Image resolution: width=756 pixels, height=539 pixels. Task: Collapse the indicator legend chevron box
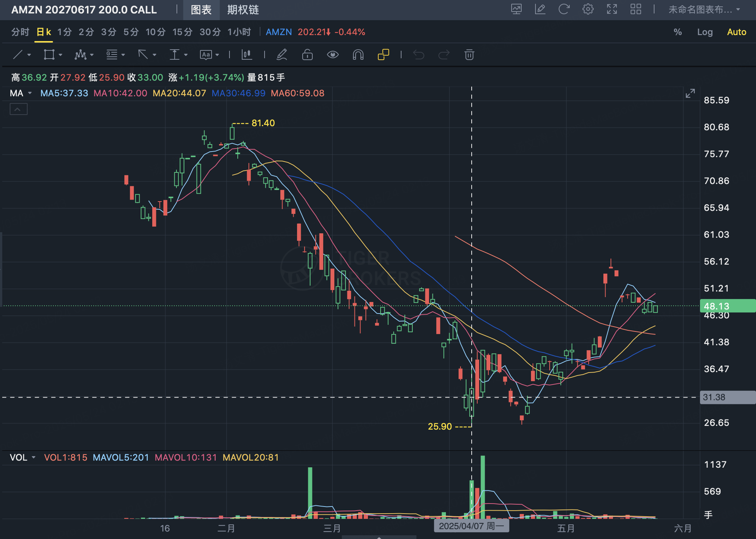point(18,109)
